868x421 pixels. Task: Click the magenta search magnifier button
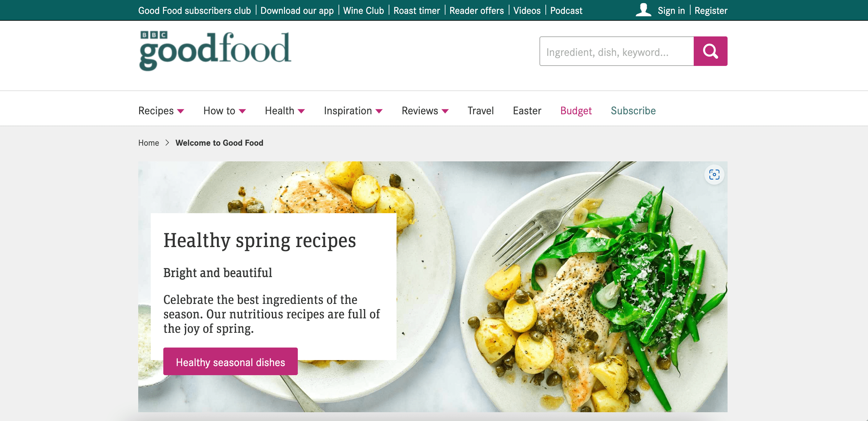(710, 51)
